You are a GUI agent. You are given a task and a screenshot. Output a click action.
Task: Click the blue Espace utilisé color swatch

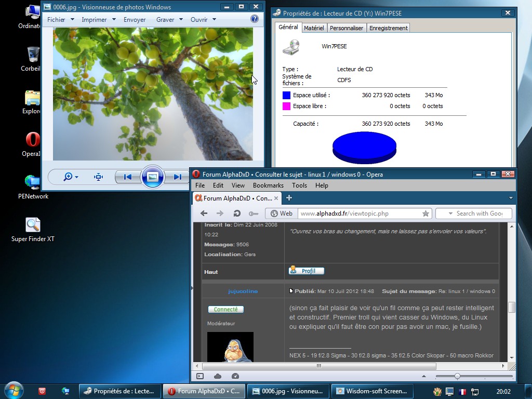click(x=286, y=96)
